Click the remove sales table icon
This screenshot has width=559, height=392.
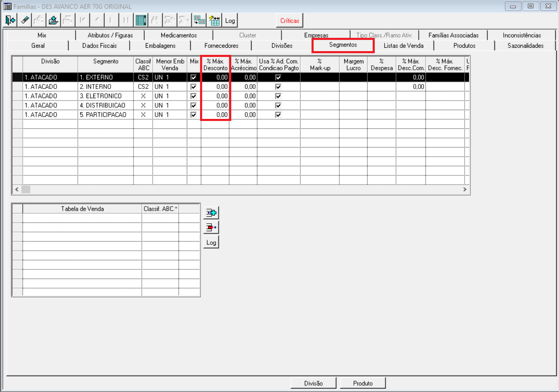point(211,227)
